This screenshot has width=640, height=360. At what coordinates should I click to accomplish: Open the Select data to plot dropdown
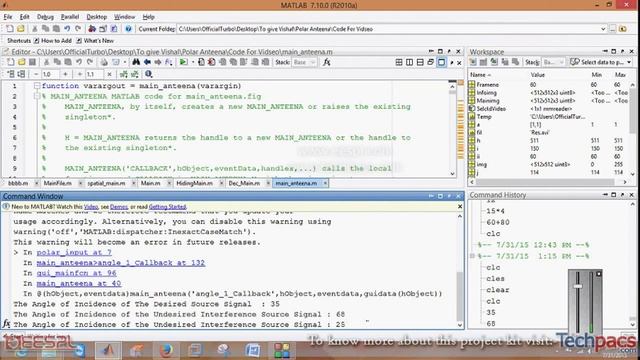point(629,62)
